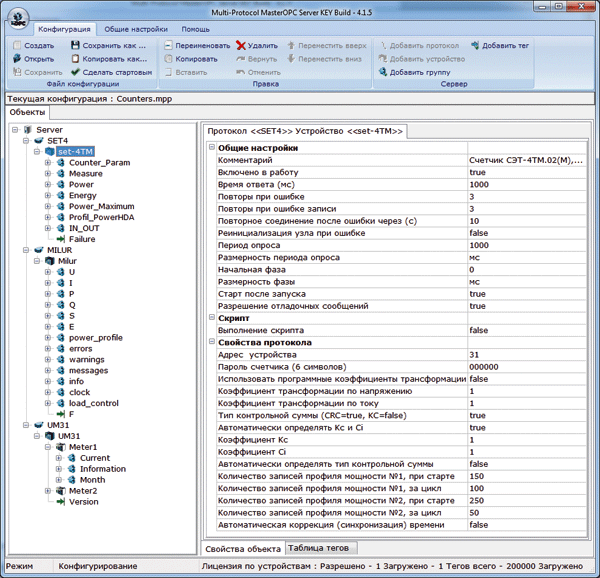Click the Server node icon in tree
600x578 pixels.
click(28, 130)
